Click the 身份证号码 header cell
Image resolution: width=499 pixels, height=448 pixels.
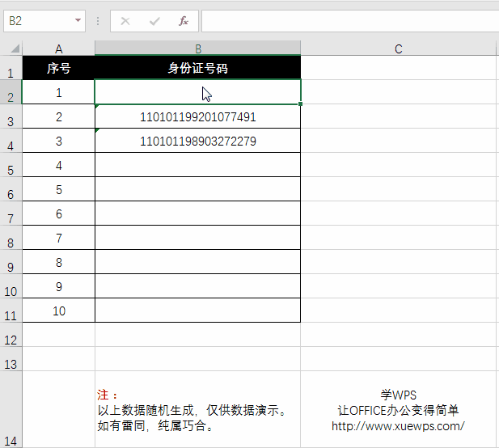[x=197, y=69]
